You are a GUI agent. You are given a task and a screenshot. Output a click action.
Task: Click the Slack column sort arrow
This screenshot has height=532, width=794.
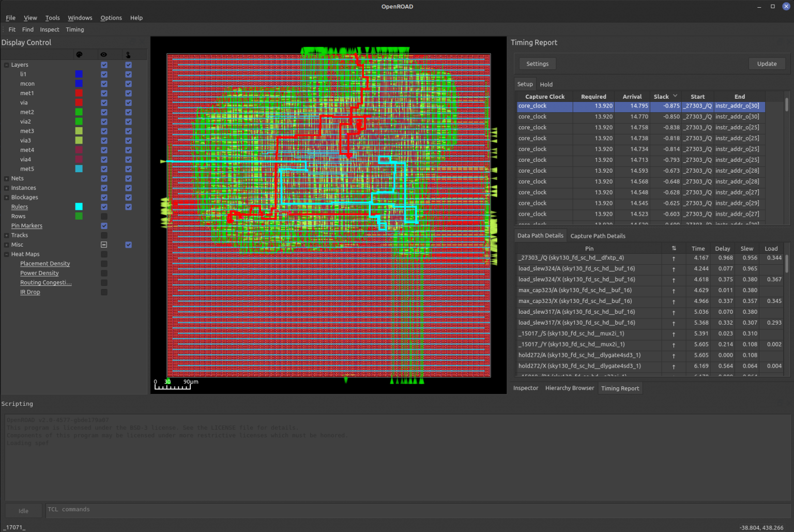675,96
